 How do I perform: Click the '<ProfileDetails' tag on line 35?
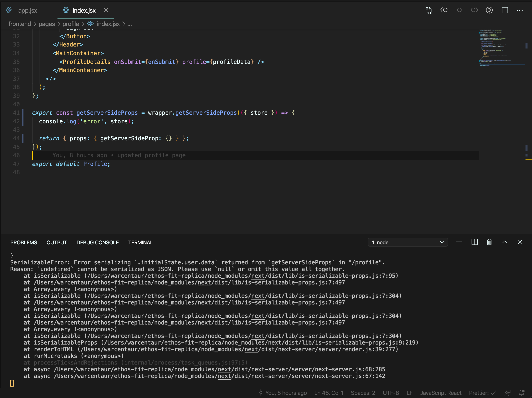click(x=85, y=62)
